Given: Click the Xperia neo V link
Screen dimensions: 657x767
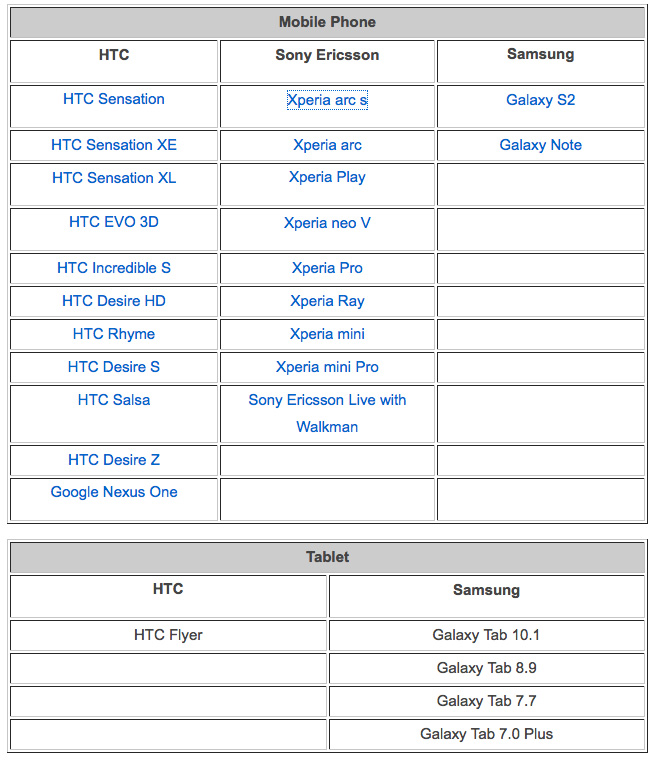Looking at the screenshot, I should (x=327, y=223).
